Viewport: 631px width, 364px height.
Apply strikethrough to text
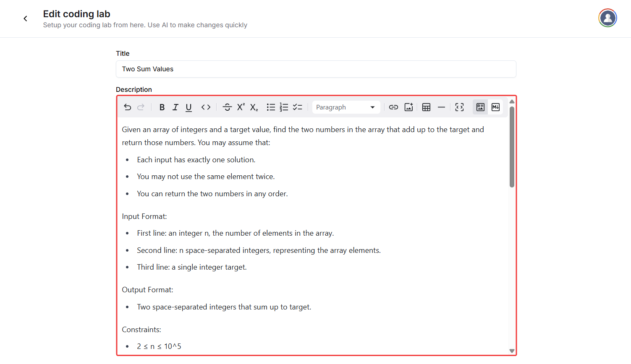(227, 107)
